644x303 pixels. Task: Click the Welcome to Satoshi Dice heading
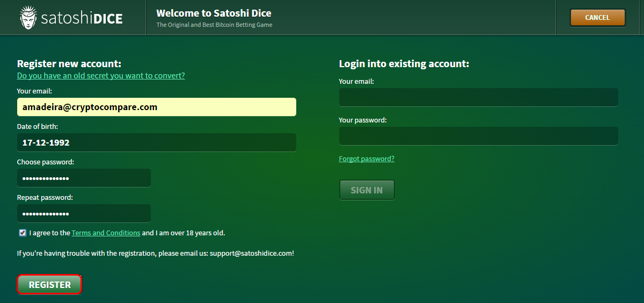(214, 13)
